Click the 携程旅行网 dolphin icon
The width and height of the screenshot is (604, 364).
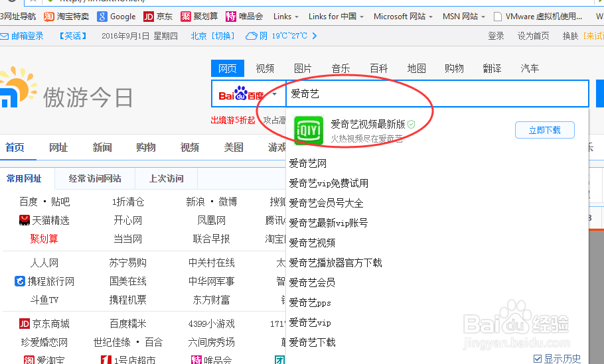click(20, 281)
